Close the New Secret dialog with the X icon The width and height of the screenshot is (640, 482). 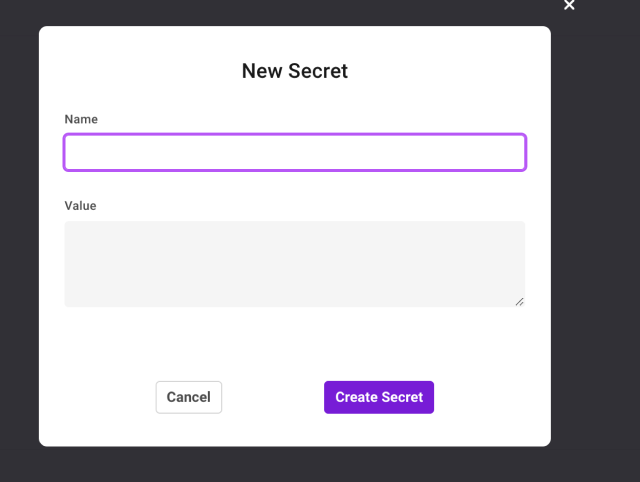(x=569, y=4)
